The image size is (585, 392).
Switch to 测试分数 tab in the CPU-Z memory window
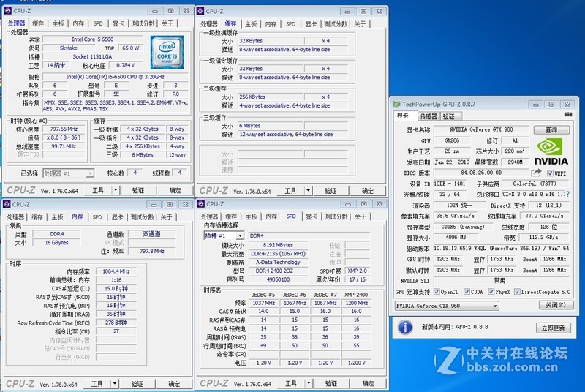click(x=142, y=217)
